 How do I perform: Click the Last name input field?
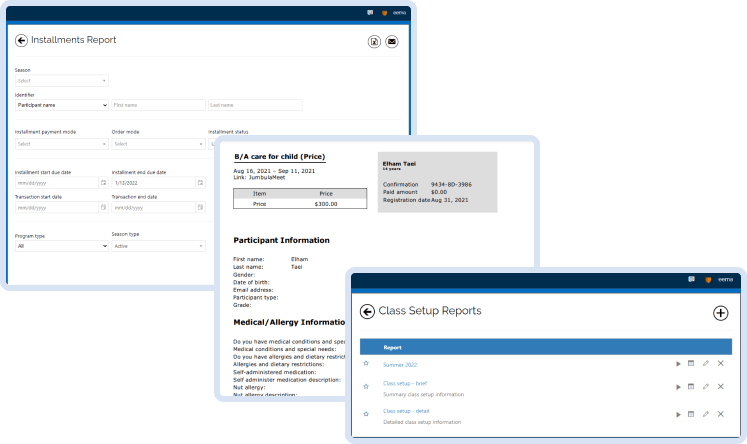255,105
